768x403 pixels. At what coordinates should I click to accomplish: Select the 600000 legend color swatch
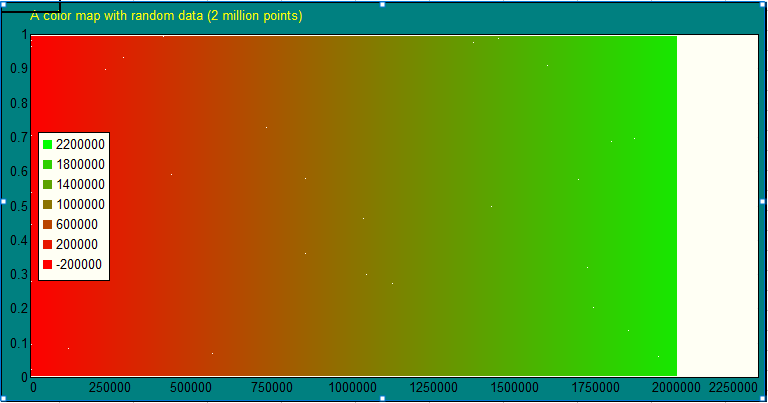(47, 225)
